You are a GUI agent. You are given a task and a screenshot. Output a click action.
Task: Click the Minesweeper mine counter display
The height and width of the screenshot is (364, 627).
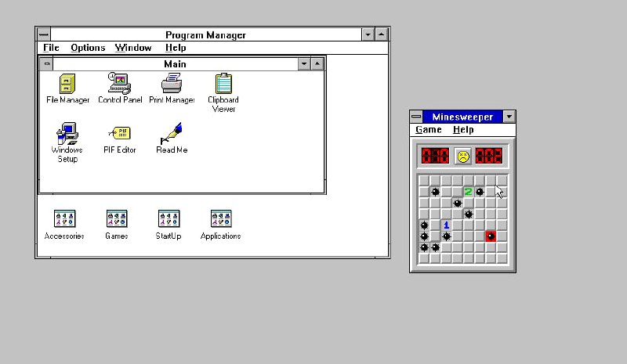click(435, 156)
